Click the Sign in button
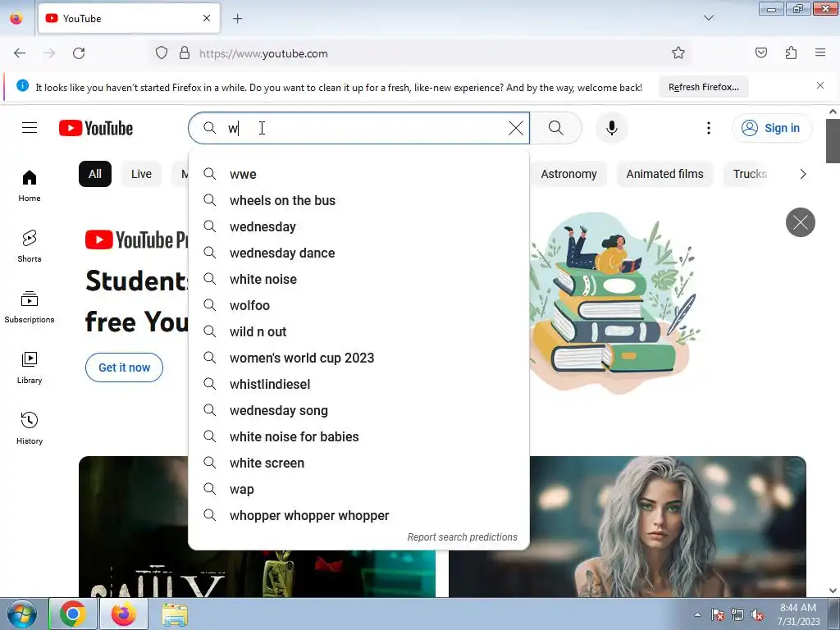Screen dimensions: 840x630 pos(772,128)
